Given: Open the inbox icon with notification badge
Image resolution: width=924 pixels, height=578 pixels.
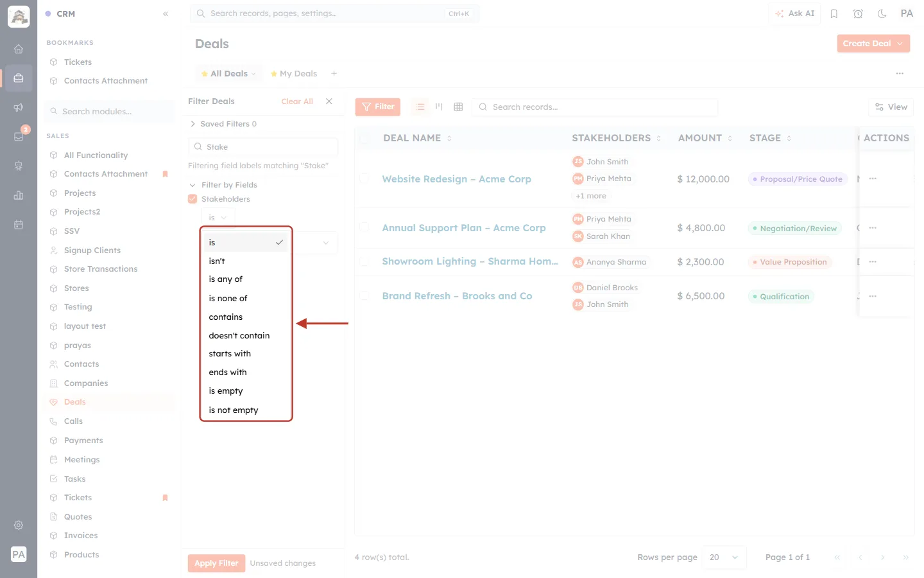Looking at the screenshot, I should 19,136.
